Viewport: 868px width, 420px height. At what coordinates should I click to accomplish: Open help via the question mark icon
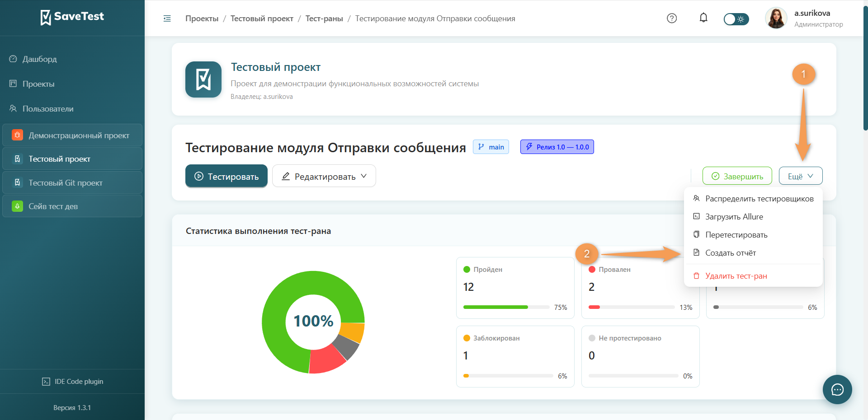tap(672, 19)
